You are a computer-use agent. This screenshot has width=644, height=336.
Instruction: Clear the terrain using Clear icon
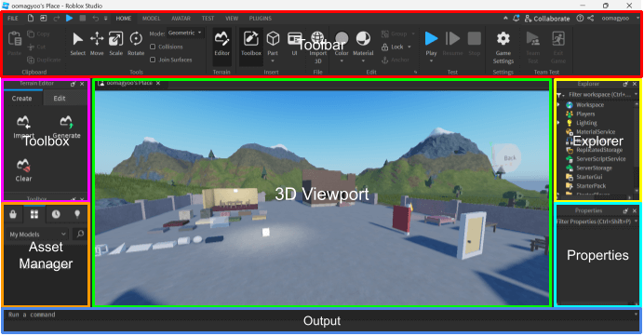tap(23, 170)
